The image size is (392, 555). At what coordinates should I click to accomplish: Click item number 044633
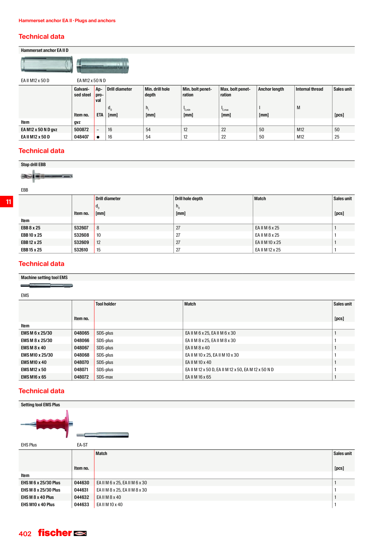coord(82,505)
